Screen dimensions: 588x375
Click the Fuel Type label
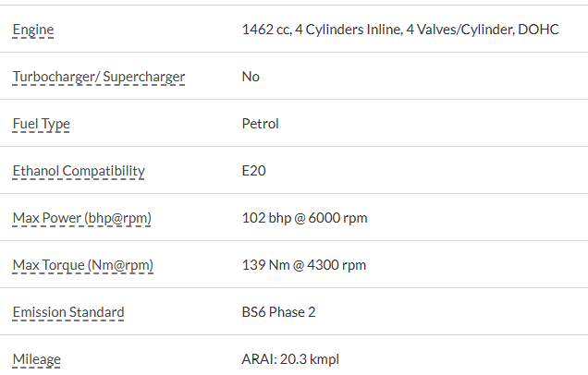click(x=41, y=124)
